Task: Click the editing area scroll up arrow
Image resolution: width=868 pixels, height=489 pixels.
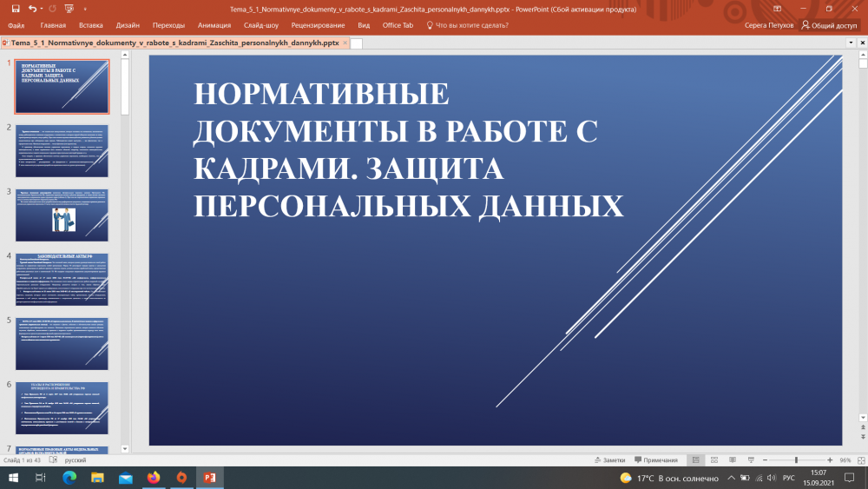Action: tap(863, 54)
